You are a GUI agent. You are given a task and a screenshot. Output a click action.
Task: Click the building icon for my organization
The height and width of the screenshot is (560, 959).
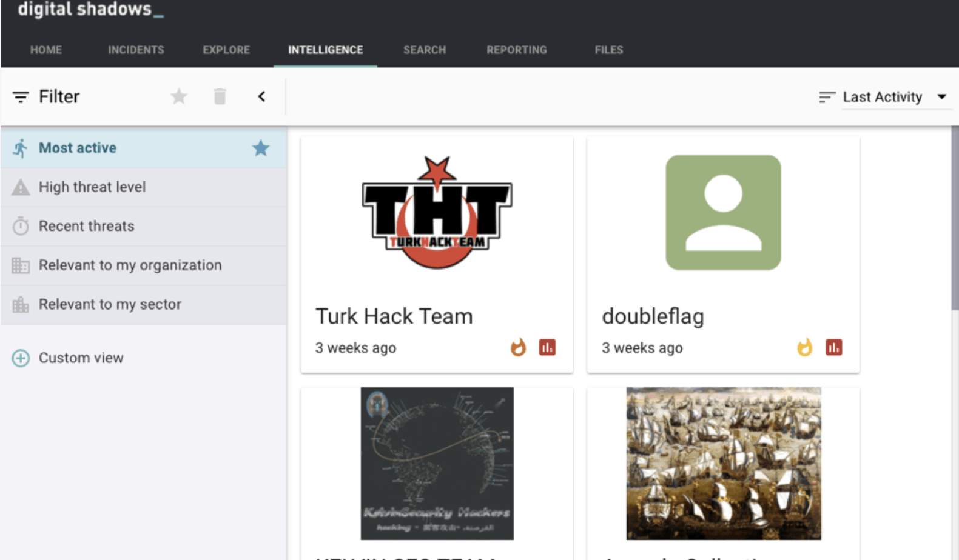21,265
